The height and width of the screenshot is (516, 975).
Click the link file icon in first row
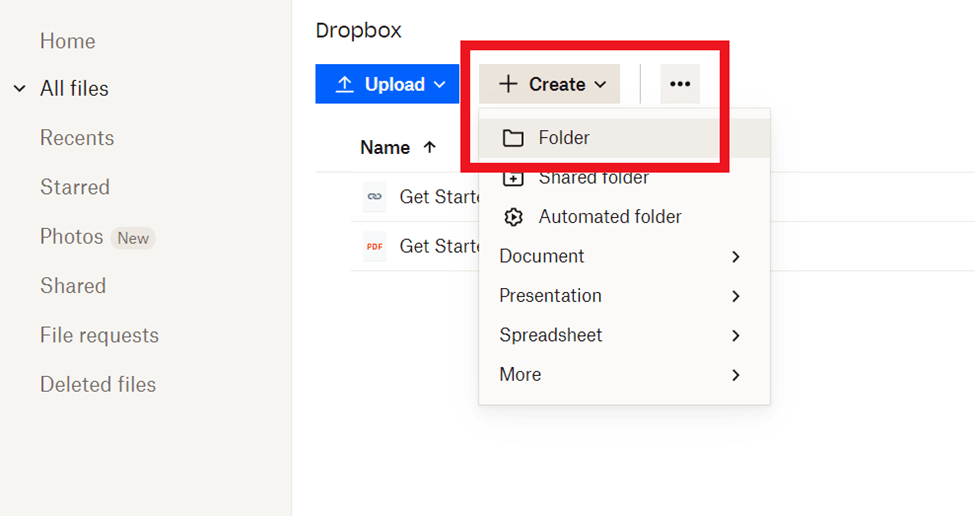(x=374, y=196)
